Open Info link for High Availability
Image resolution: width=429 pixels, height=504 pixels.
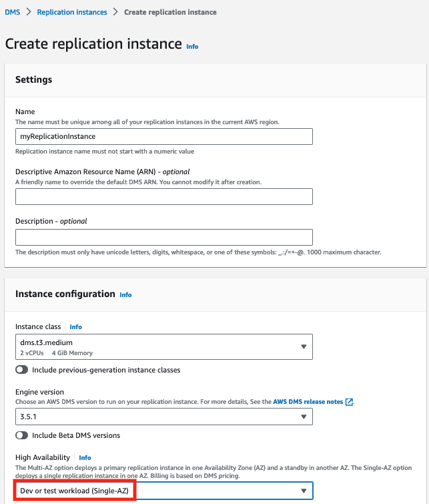coord(85,458)
